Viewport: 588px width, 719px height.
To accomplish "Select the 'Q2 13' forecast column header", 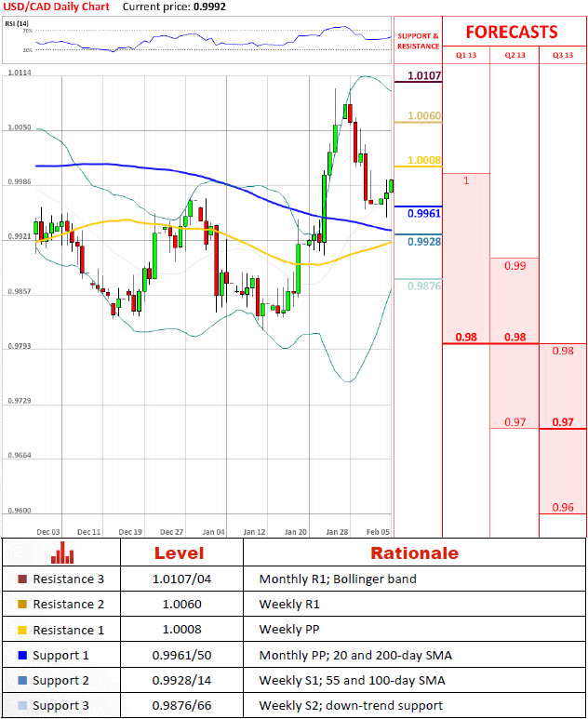I will 515,55.
